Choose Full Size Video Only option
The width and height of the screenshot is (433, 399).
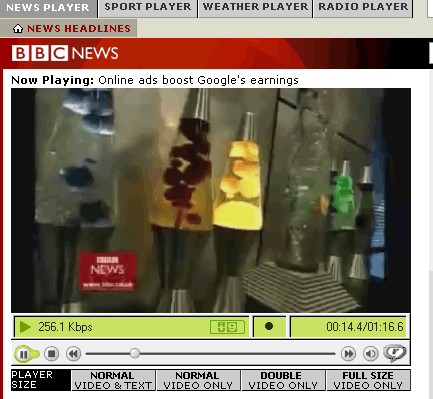click(x=368, y=380)
